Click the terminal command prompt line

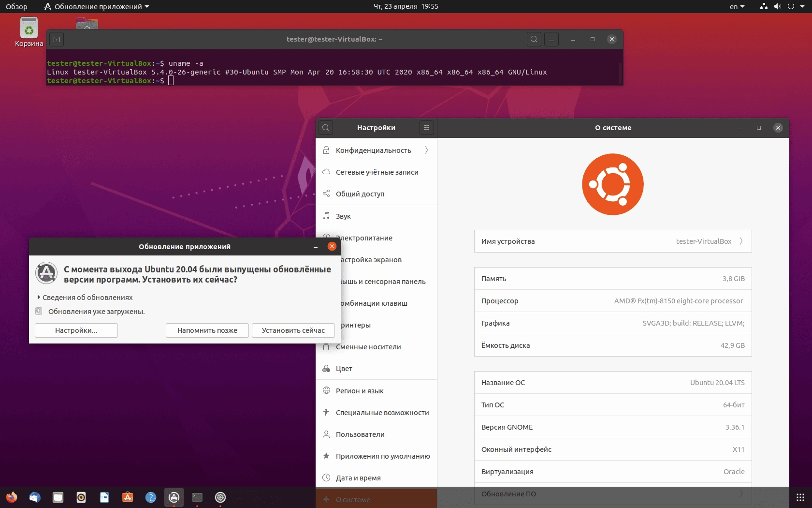point(110,81)
